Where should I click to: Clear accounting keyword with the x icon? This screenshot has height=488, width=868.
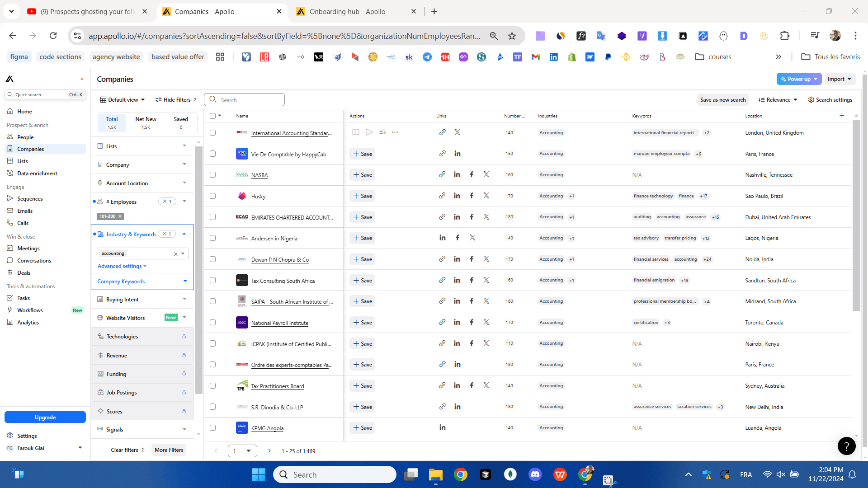175,254
